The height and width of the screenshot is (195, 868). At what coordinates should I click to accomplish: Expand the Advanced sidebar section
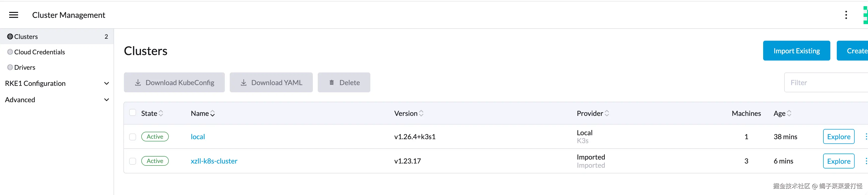(x=107, y=100)
